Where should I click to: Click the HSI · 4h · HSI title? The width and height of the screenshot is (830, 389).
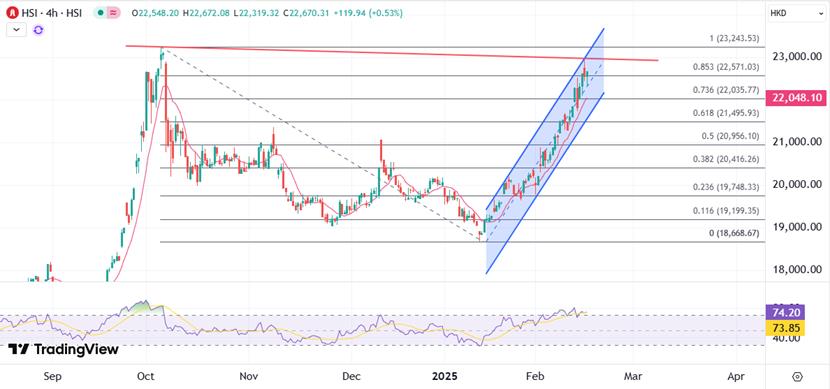point(51,13)
